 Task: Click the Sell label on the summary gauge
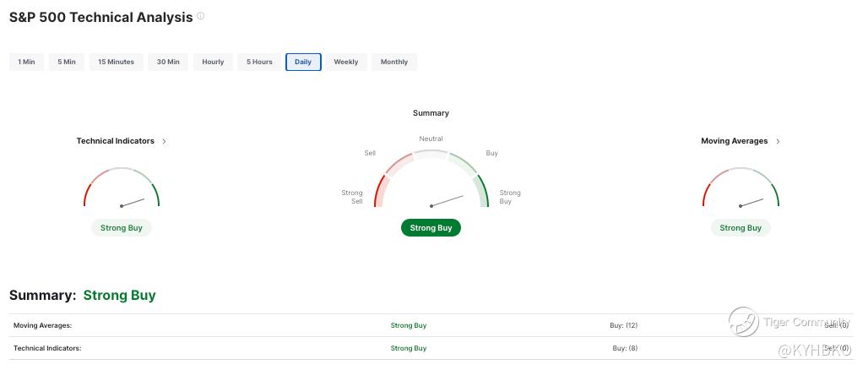370,153
